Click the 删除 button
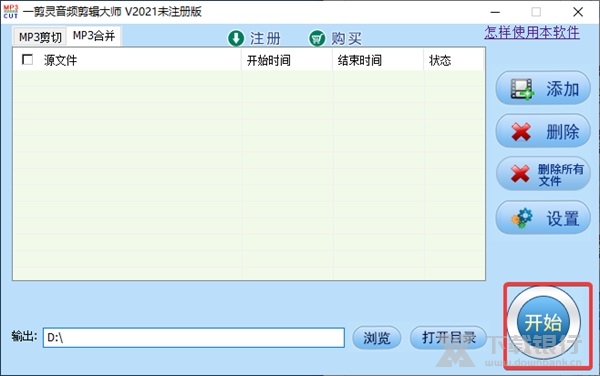 pyautogui.click(x=543, y=131)
